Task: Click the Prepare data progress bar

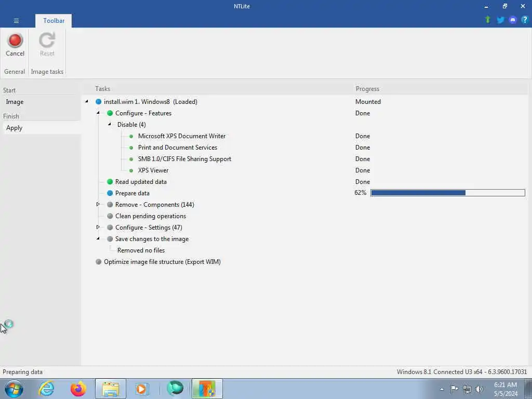Action: point(447,193)
